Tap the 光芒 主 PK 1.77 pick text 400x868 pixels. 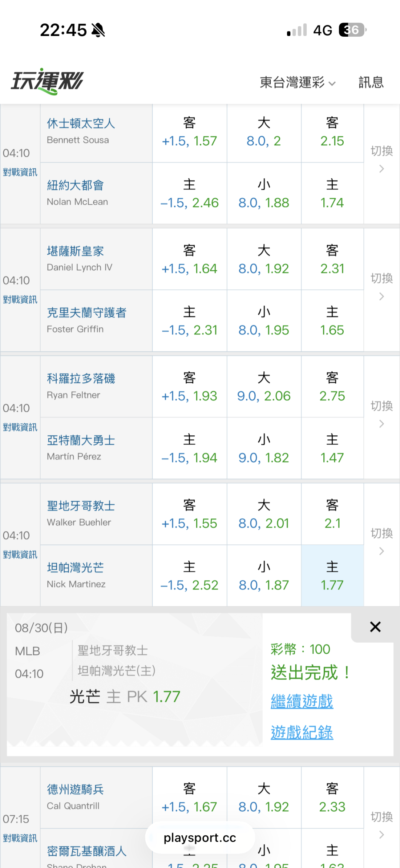125,697
